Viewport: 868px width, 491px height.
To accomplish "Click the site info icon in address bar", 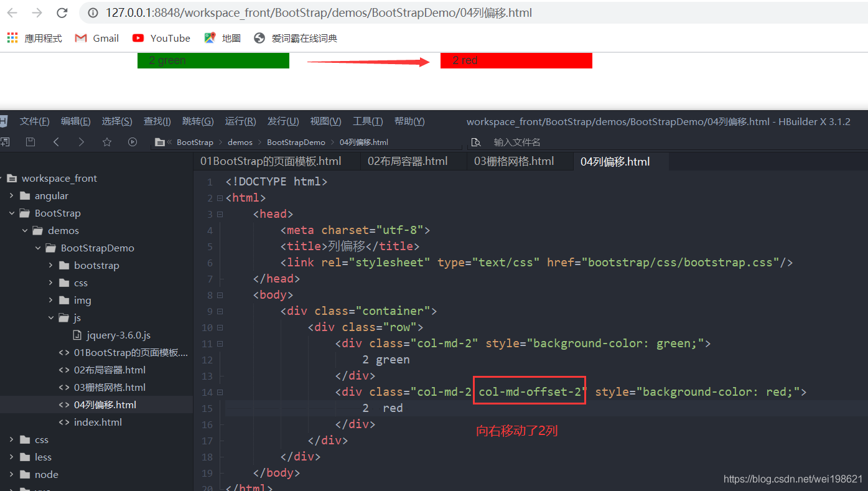I will click(93, 13).
